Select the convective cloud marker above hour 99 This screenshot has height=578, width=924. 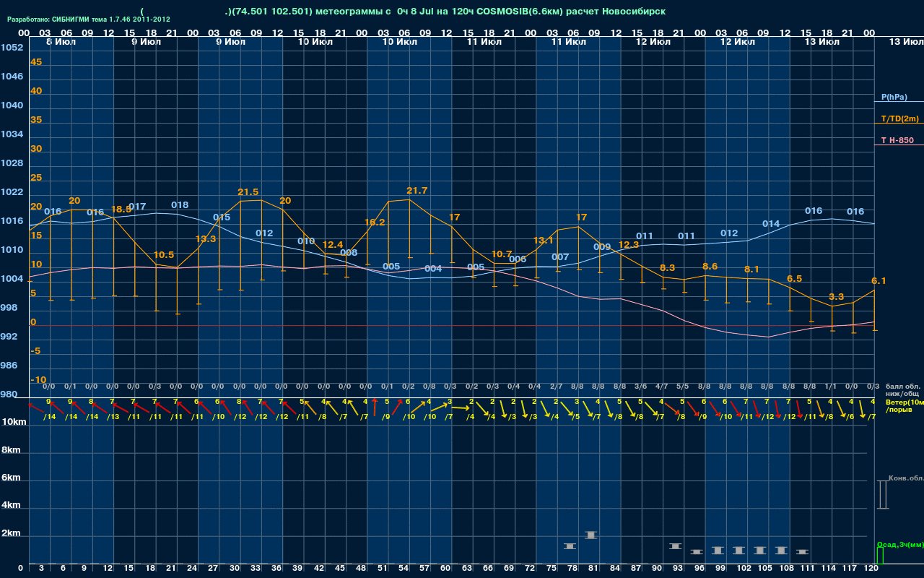point(718,551)
